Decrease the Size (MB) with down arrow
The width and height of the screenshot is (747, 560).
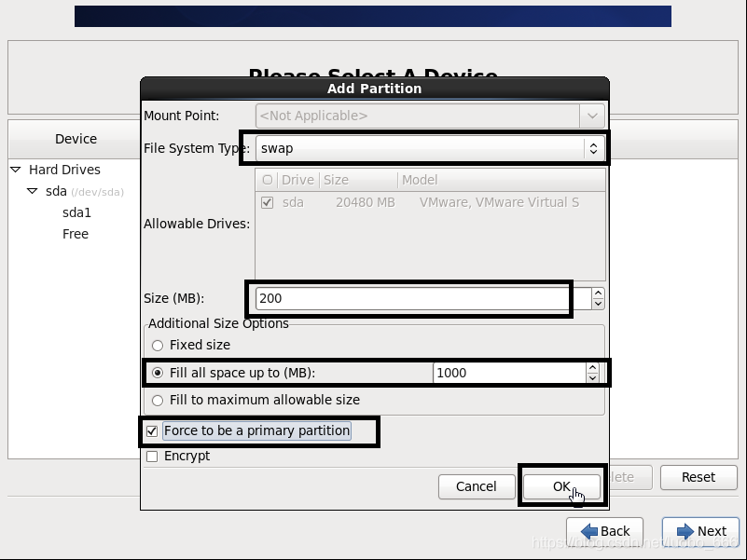[599, 304]
